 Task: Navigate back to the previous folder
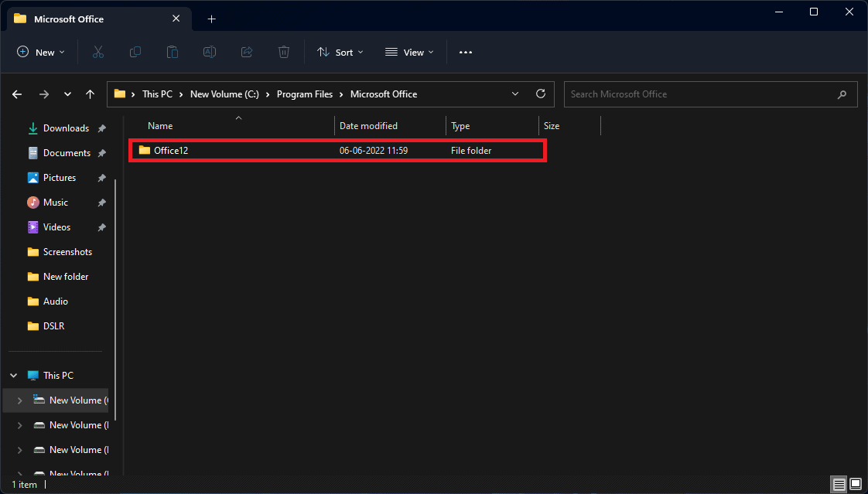(17, 94)
